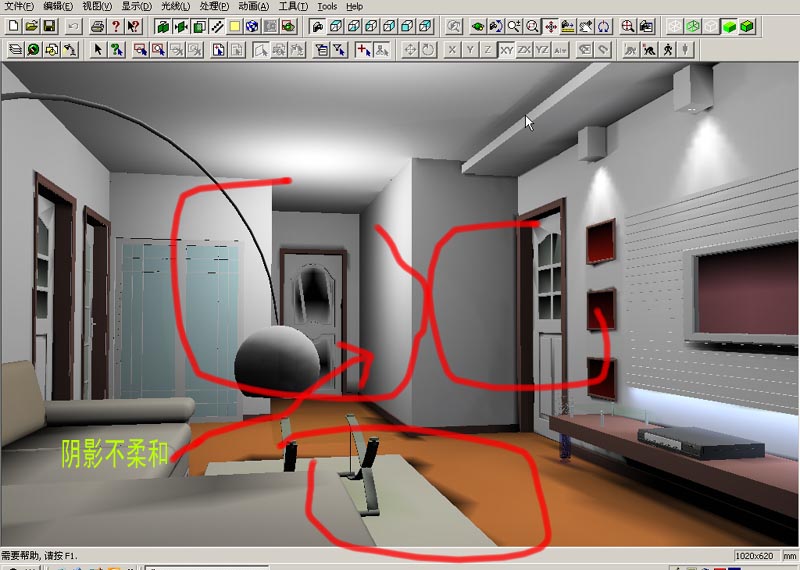Toggle the ZX plane constraint button
800x570 pixels.
pos(524,50)
